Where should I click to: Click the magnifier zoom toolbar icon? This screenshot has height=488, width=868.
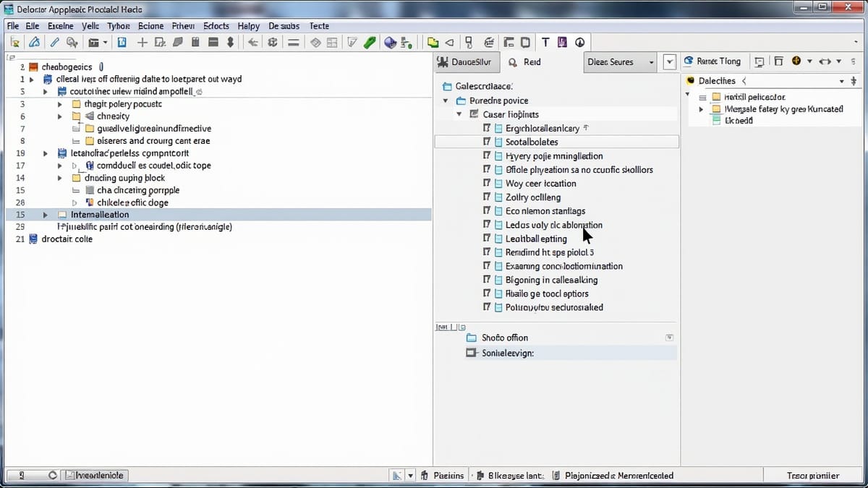pos(72,43)
